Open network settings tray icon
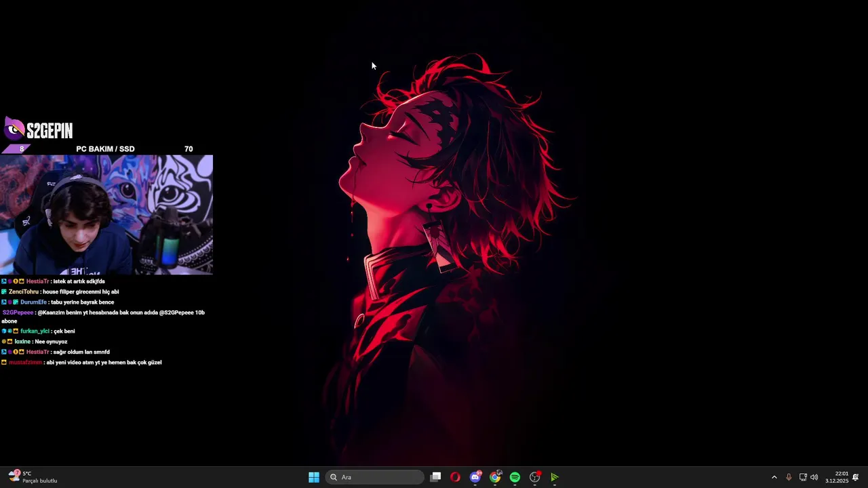This screenshot has height=488, width=868. click(803, 477)
